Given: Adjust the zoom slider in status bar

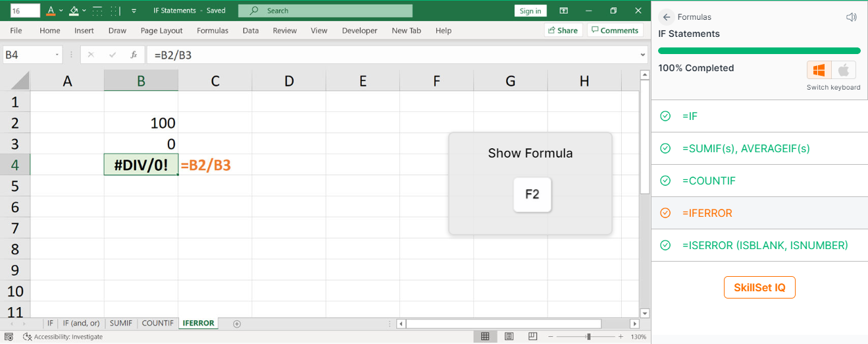Looking at the screenshot, I should [588, 337].
